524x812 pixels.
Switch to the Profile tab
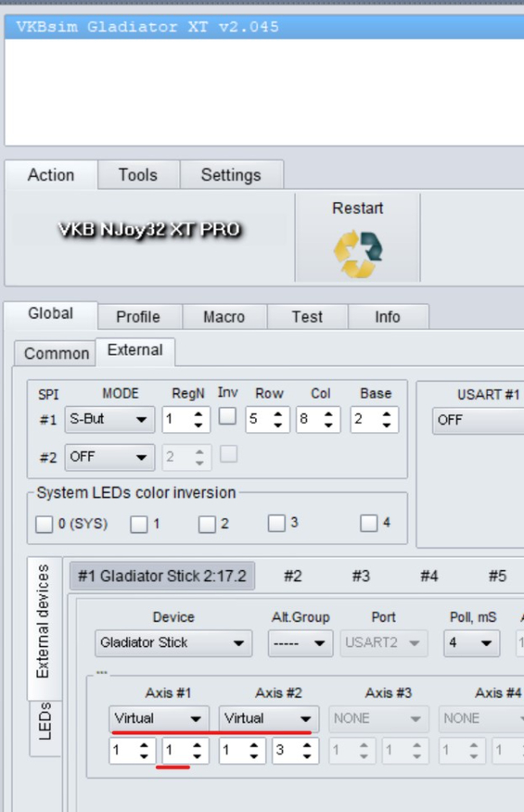(138, 317)
